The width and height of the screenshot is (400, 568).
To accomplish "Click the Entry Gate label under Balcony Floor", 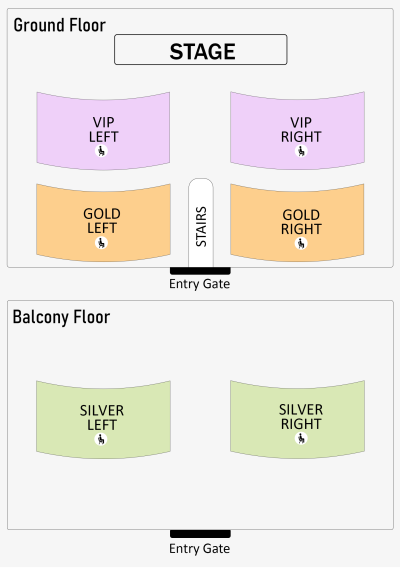I will [x=200, y=548].
